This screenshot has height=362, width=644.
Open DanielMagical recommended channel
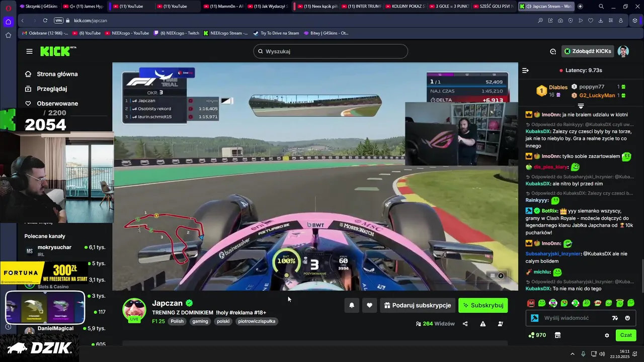click(x=64, y=329)
